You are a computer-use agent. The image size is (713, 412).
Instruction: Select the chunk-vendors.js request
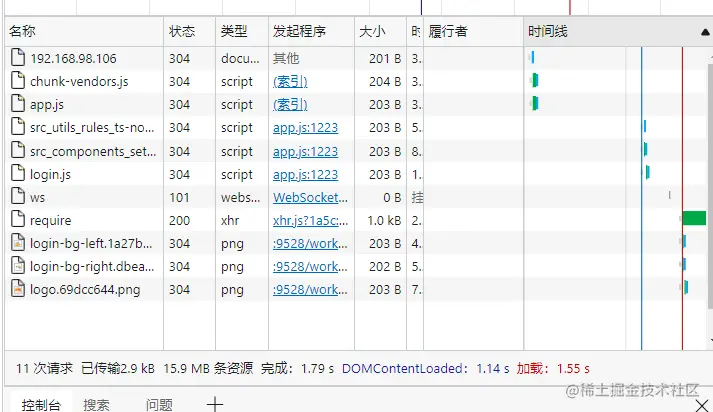(79, 81)
